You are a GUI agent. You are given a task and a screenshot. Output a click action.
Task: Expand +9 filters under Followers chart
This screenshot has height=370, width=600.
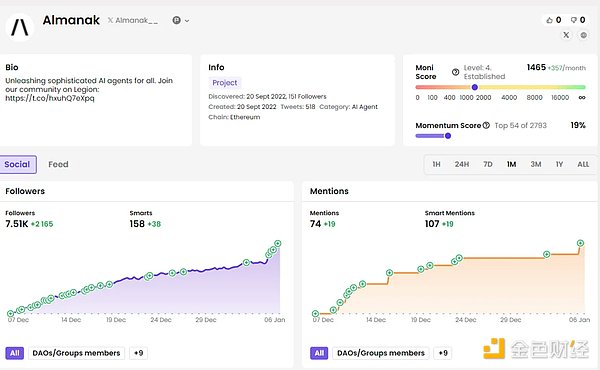(x=139, y=353)
